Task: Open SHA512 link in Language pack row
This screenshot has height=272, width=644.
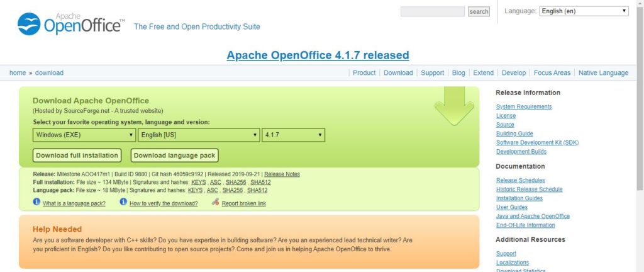Action: [257, 191]
